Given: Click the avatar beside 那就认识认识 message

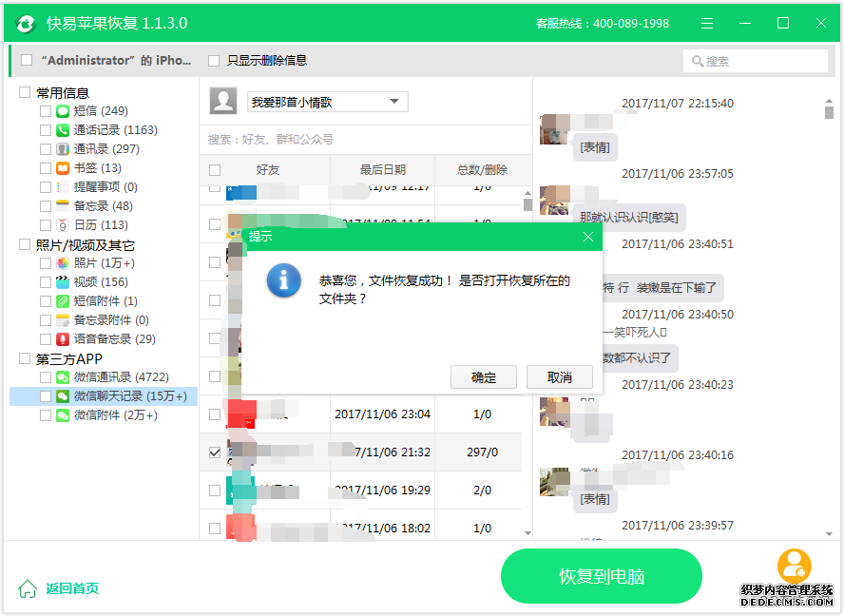Looking at the screenshot, I should click(555, 200).
